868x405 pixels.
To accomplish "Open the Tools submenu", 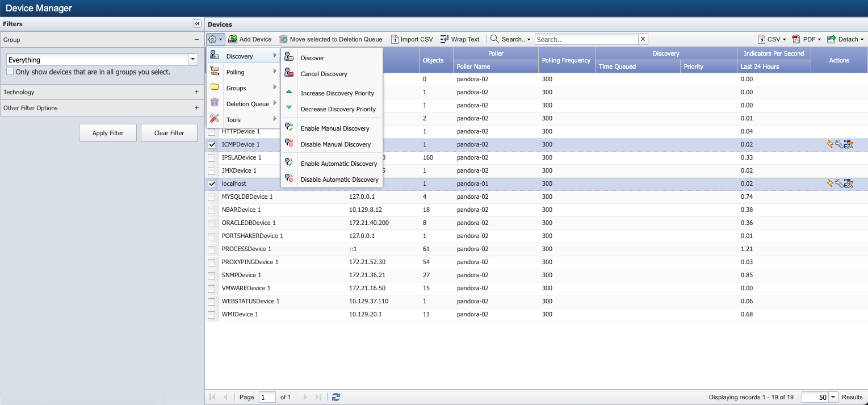I will (x=243, y=120).
